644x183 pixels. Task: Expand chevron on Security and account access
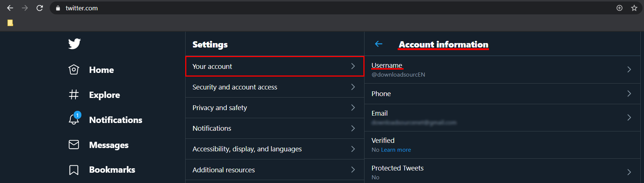(x=353, y=87)
